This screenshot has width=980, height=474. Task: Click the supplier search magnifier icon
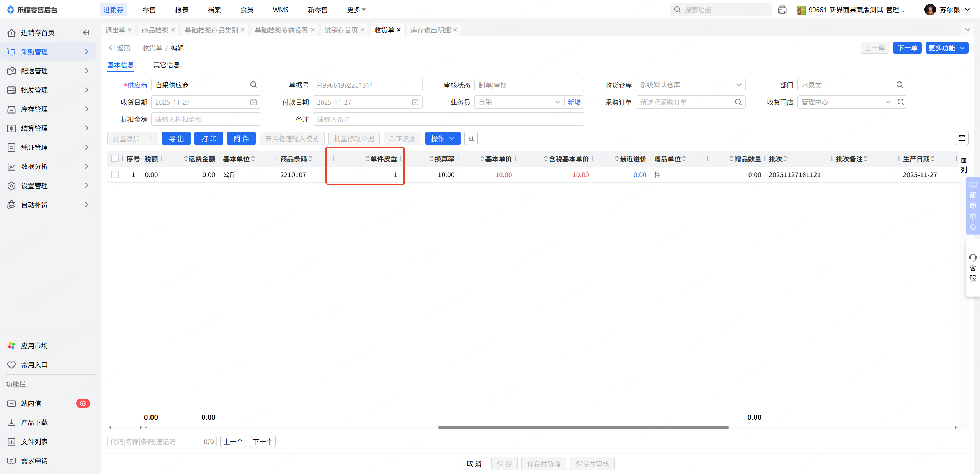tap(253, 85)
